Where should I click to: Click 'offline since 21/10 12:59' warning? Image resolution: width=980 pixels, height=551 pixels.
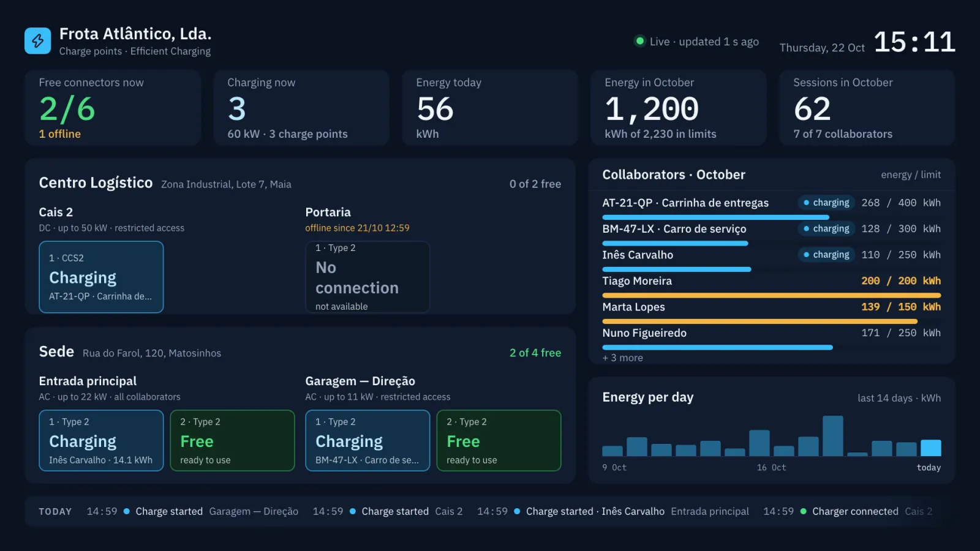(357, 228)
